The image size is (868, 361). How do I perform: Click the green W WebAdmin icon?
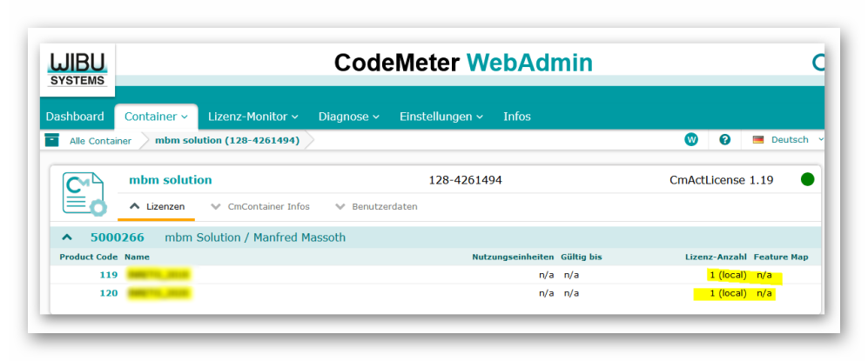(692, 140)
